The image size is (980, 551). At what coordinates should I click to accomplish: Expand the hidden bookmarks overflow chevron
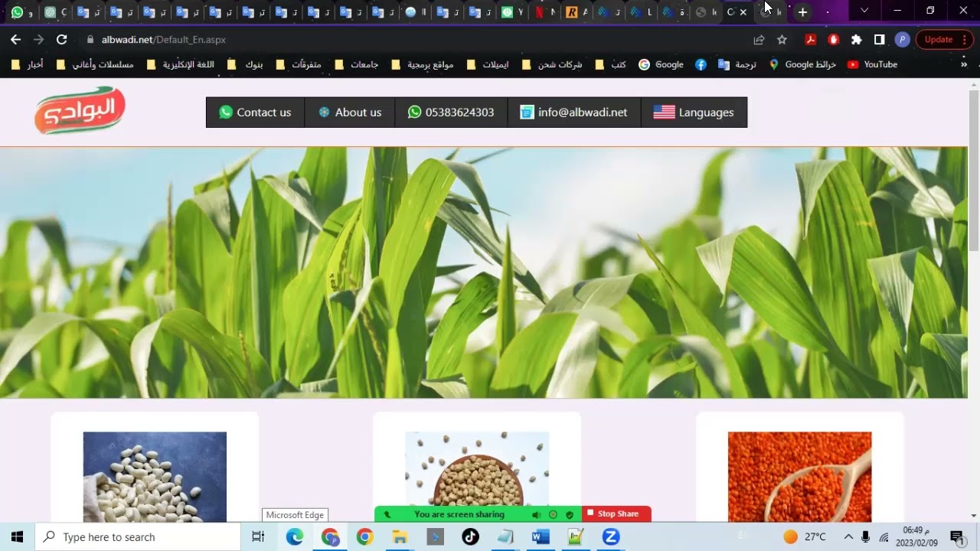point(963,64)
